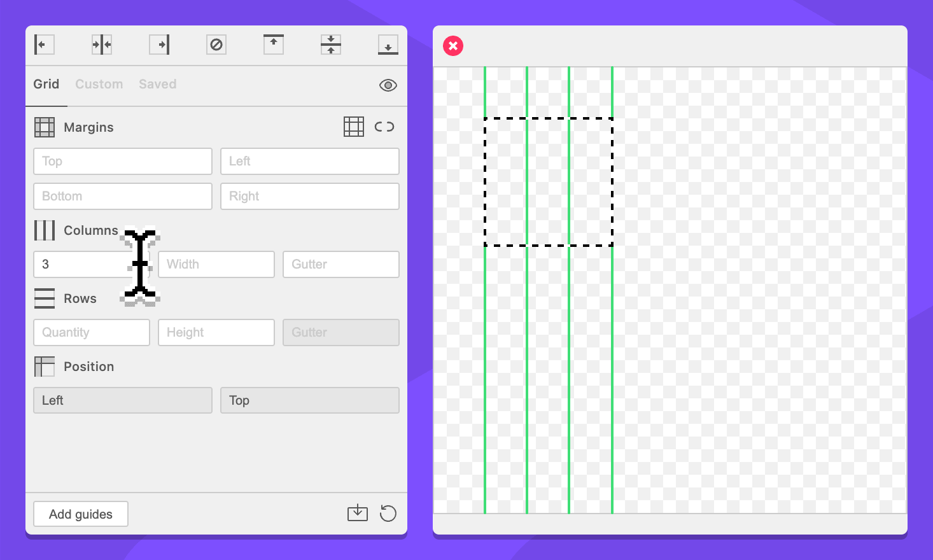Click the Rows Quantity field

[92, 332]
